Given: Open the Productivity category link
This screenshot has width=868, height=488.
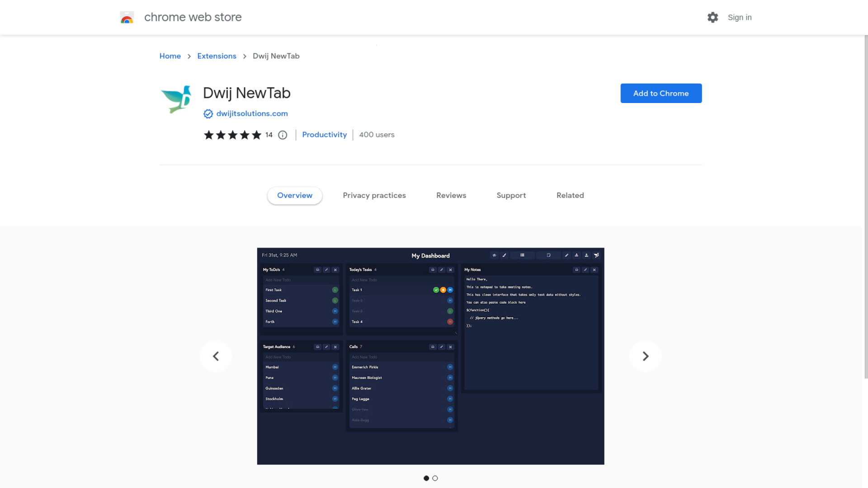Looking at the screenshot, I should point(324,135).
